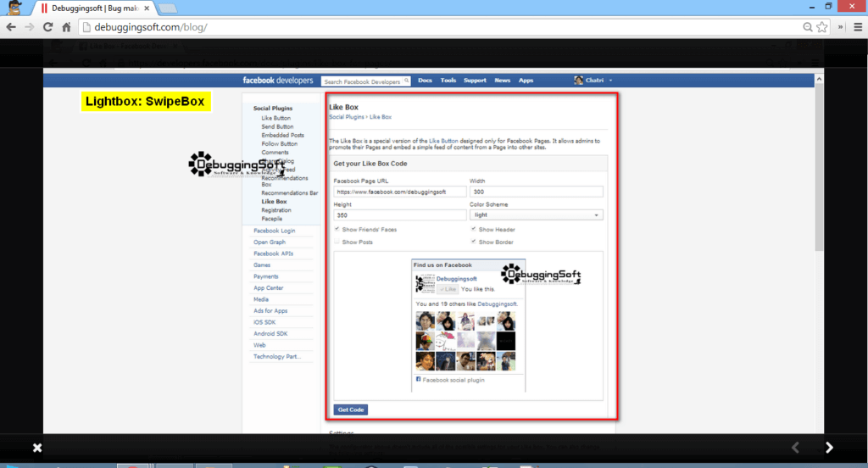Click the Get Code button
This screenshot has height=468, width=868.
tap(350, 409)
